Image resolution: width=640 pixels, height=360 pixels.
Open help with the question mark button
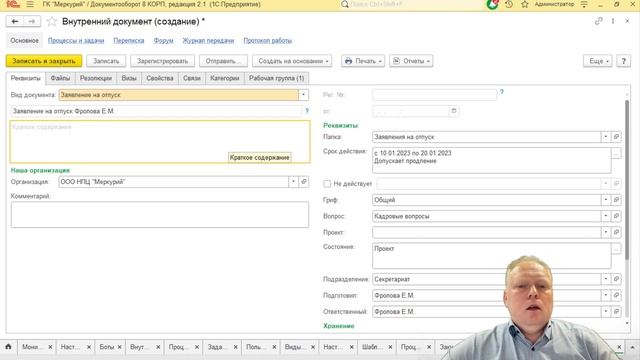(x=623, y=61)
